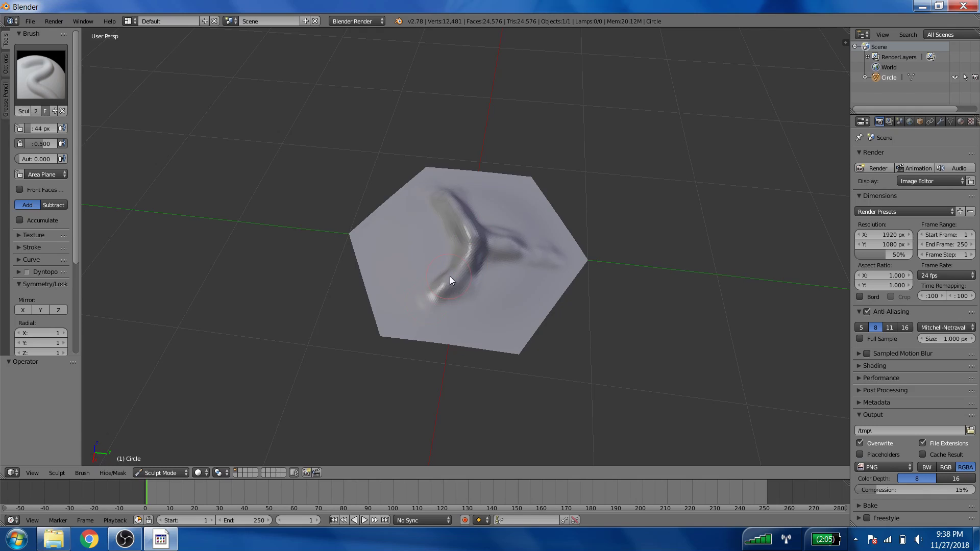Click the Audio button

click(x=955, y=168)
